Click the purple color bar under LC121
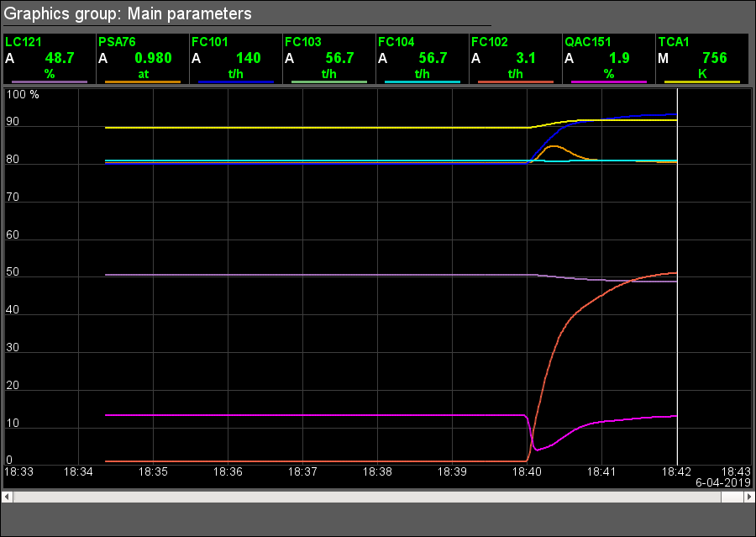This screenshot has height=537, width=756. 50,82
